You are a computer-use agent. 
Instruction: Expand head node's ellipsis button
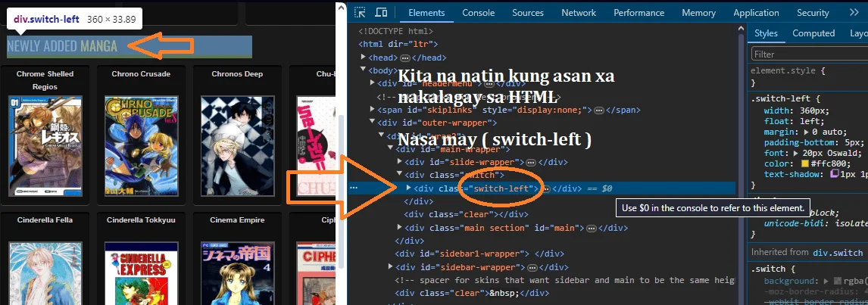pyautogui.click(x=404, y=58)
